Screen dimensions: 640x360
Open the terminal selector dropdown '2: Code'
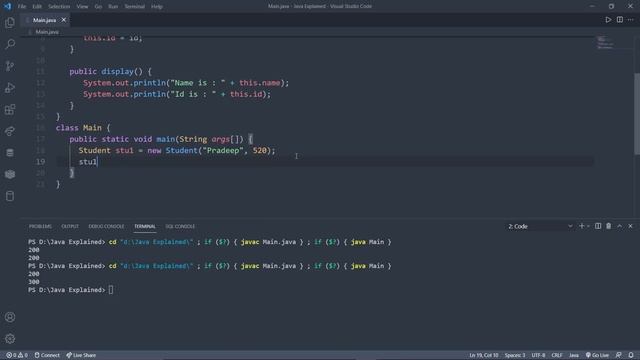tap(540, 226)
